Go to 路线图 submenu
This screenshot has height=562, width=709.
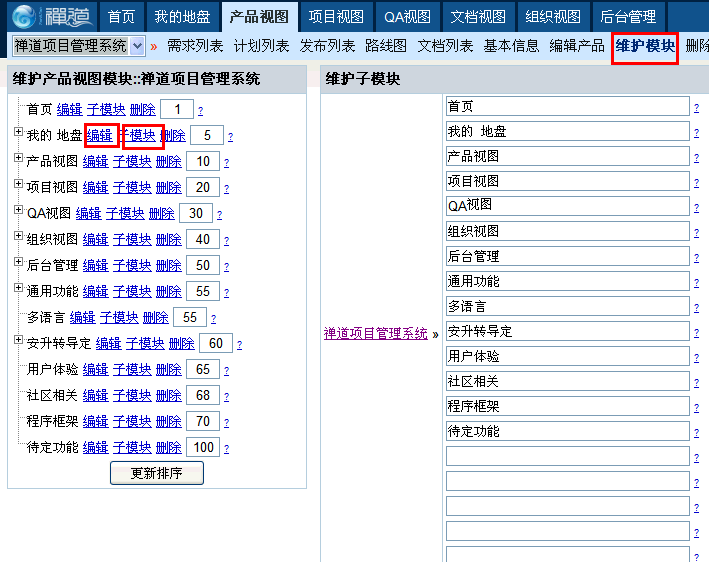click(x=386, y=46)
